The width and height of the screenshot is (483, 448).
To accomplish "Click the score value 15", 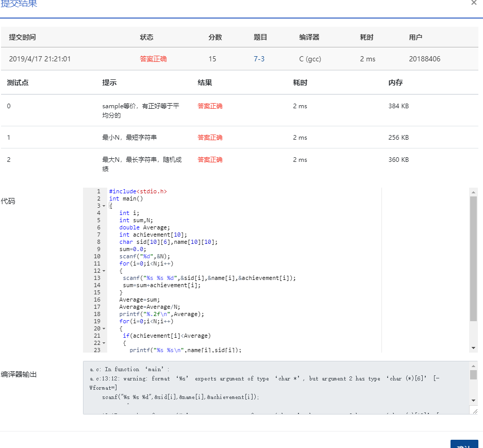I will coord(212,59).
